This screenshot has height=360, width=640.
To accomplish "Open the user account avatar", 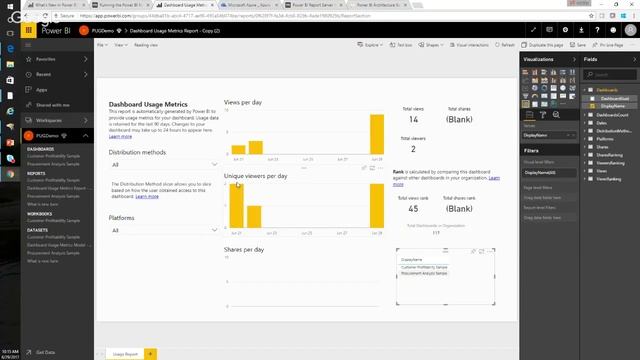I will coord(630,30).
